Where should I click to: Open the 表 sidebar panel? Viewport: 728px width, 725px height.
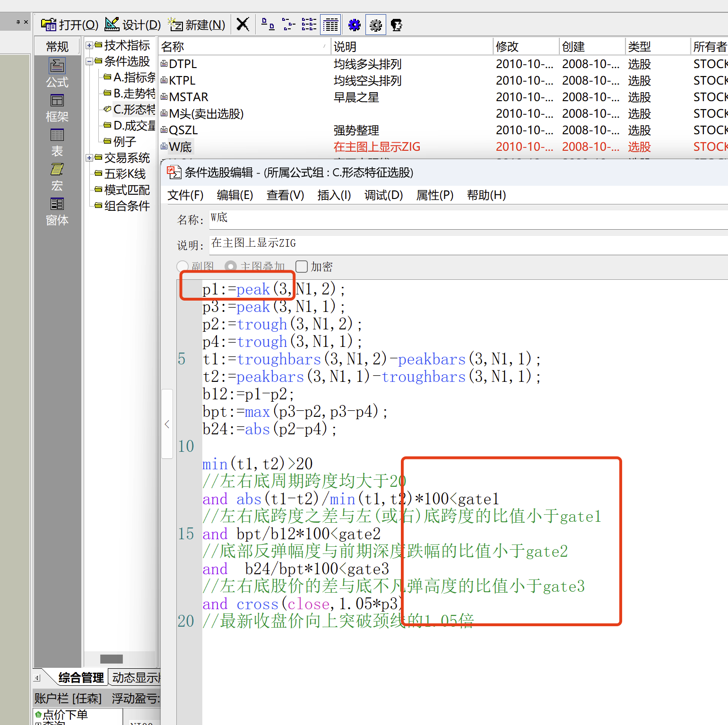57,142
